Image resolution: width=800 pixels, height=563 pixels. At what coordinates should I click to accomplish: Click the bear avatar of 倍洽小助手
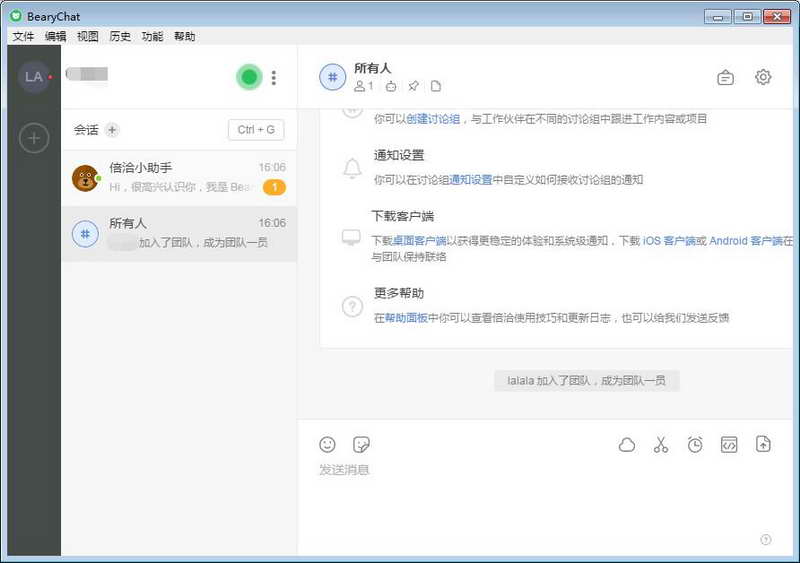click(x=85, y=178)
